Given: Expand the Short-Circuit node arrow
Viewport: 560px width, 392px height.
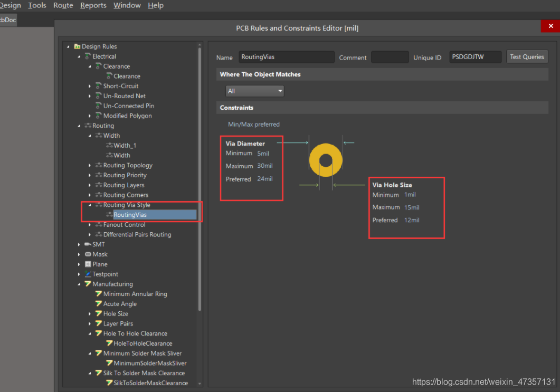Looking at the screenshot, I should [x=90, y=86].
